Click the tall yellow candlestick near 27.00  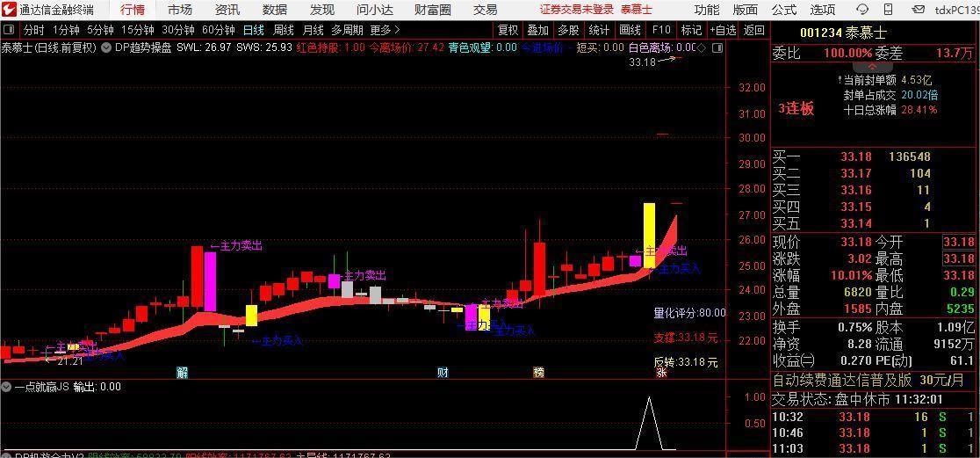[x=649, y=236]
